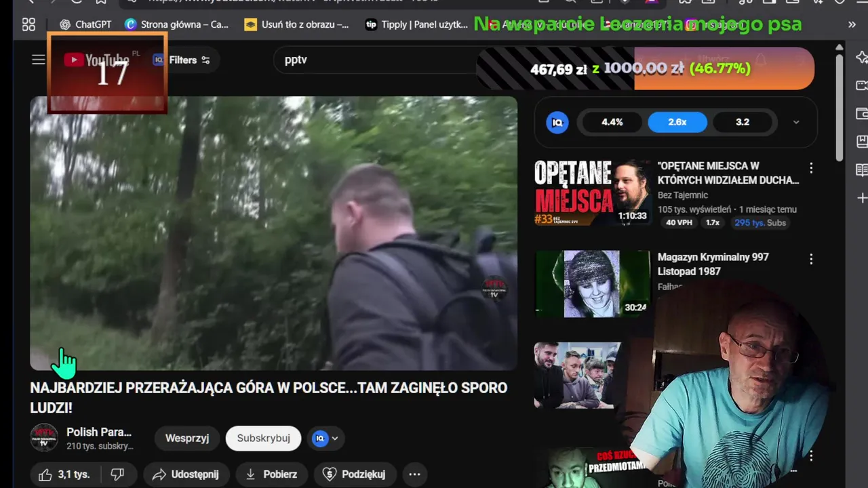Click the Udostępnij share button
The width and height of the screenshot is (868, 488).
coord(186,474)
